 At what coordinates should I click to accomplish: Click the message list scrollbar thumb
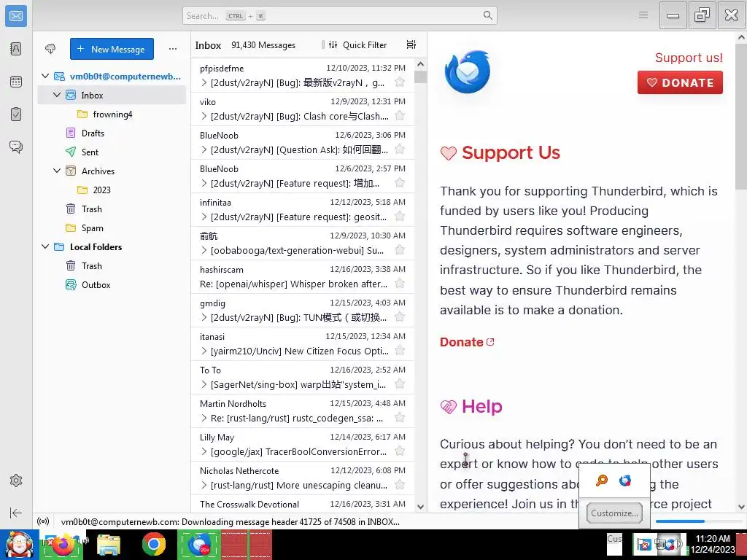tap(420, 77)
